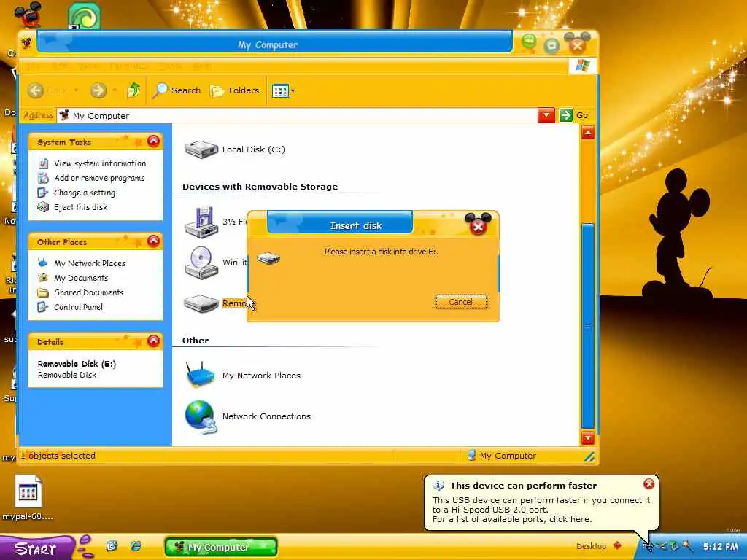Close the USB speed balloon notification

pyautogui.click(x=649, y=484)
